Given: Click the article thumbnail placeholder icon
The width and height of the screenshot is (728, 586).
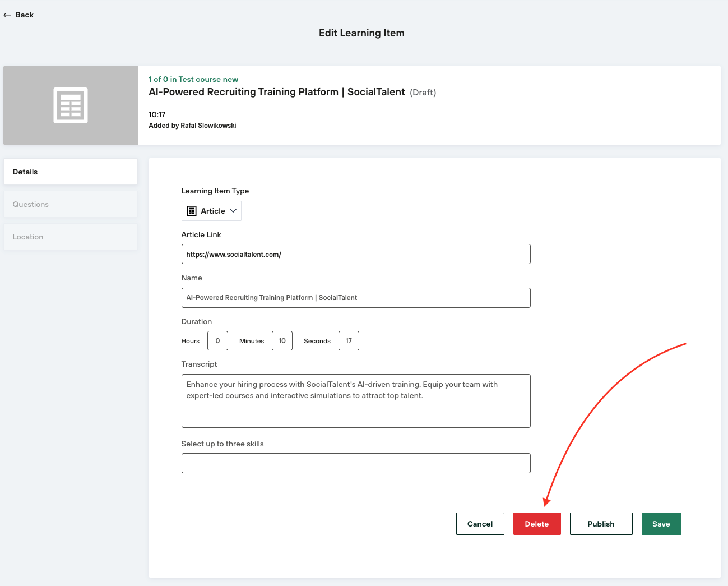Looking at the screenshot, I should [71, 105].
